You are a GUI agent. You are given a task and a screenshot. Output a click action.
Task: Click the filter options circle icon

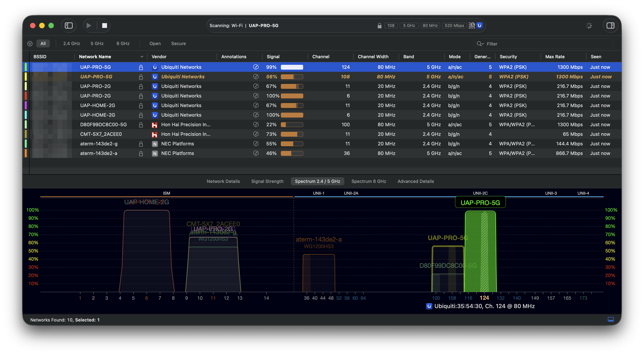30,44
